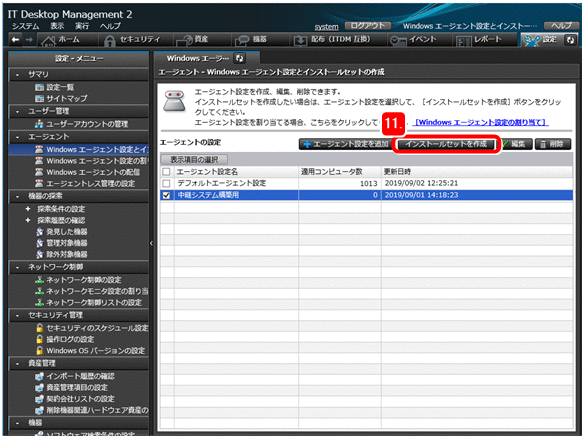Open システム menu
Viewport: 585px width, 439px height.
click(x=25, y=26)
